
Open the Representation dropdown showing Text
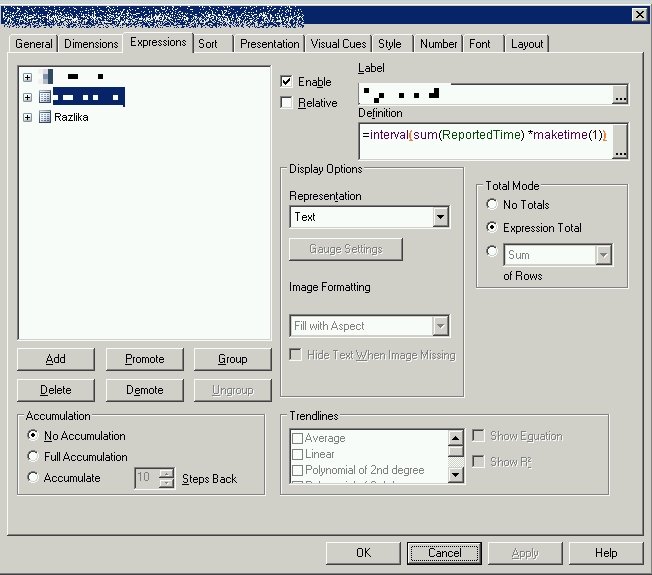pyautogui.click(x=440, y=217)
